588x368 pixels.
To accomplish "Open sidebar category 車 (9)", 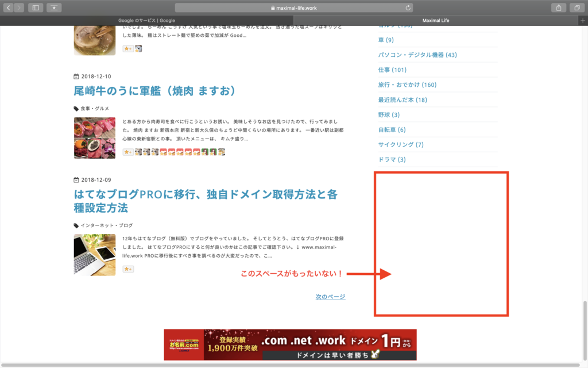I will point(386,40).
